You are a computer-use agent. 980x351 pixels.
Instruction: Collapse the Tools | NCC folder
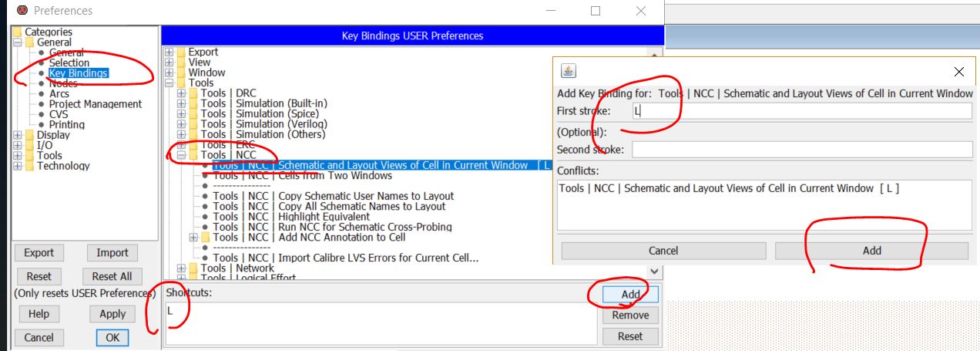[182, 155]
